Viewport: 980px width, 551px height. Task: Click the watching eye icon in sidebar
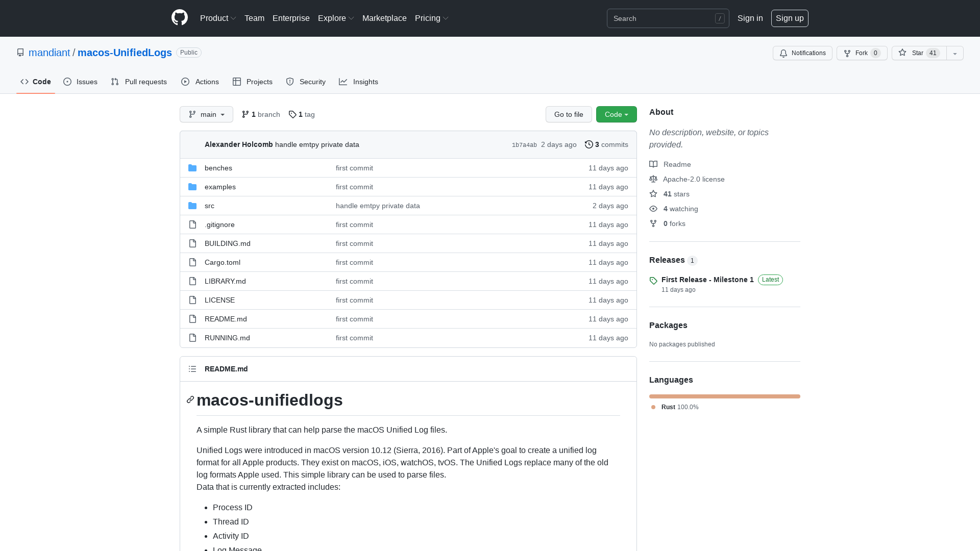[x=653, y=209]
